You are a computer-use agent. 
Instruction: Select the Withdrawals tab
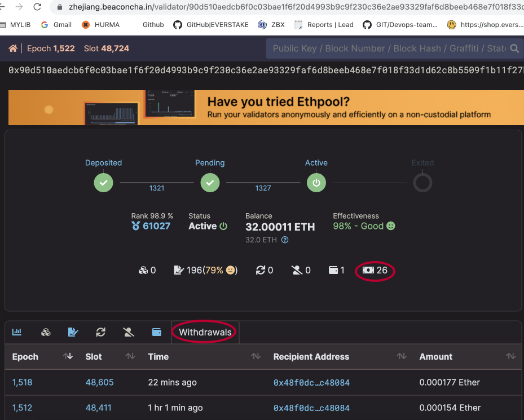click(205, 332)
